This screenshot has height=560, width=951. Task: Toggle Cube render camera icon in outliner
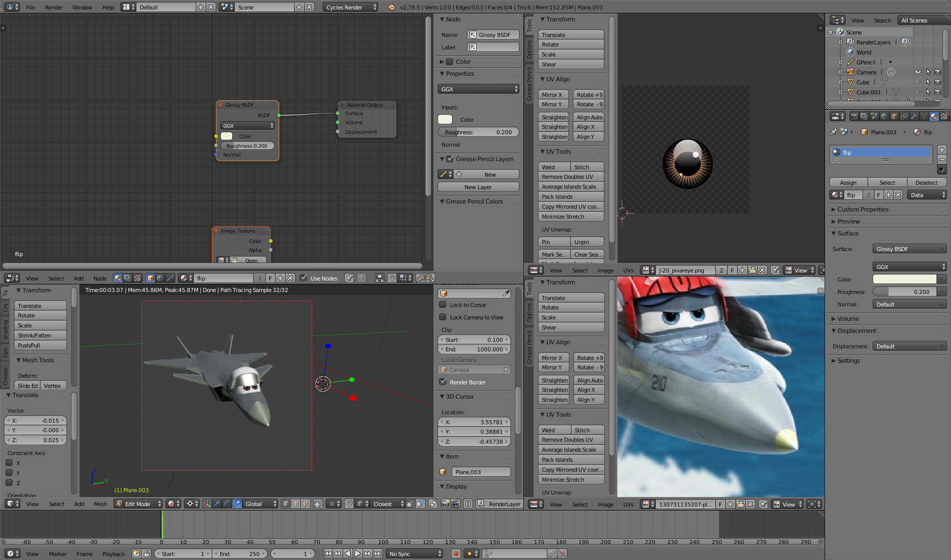[x=938, y=82]
